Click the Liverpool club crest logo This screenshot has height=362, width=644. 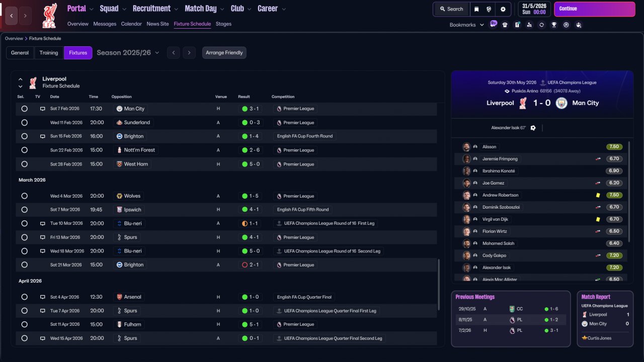pyautogui.click(x=49, y=15)
